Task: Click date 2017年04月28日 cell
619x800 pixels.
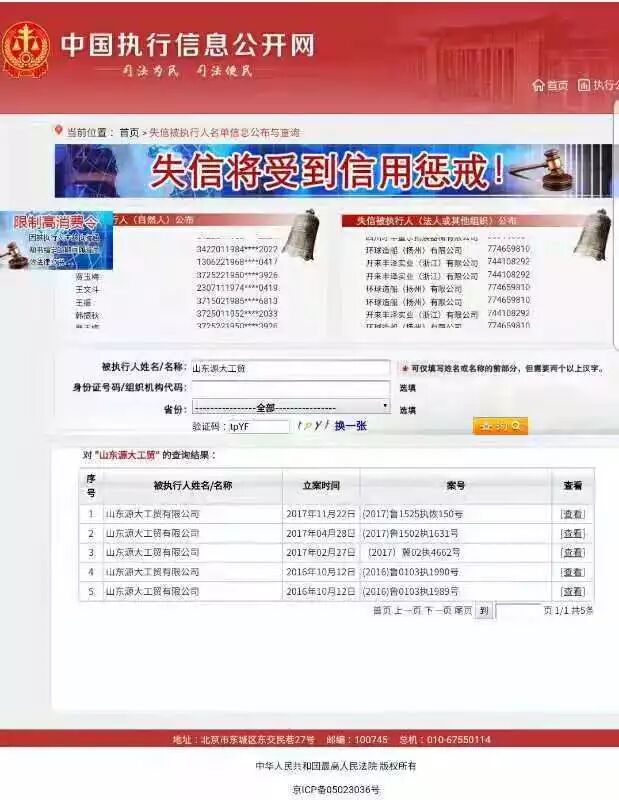Action: [x=320, y=534]
